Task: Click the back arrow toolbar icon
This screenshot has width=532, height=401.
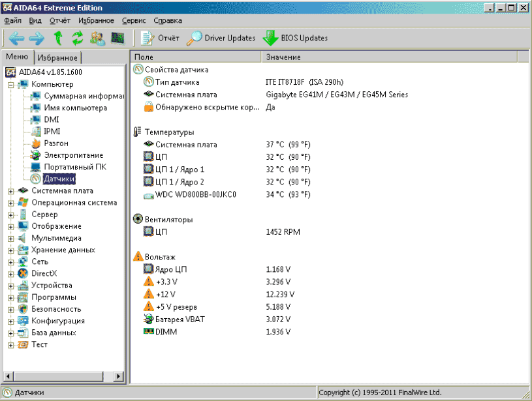Action: pyautogui.click(x=16, y=38)
